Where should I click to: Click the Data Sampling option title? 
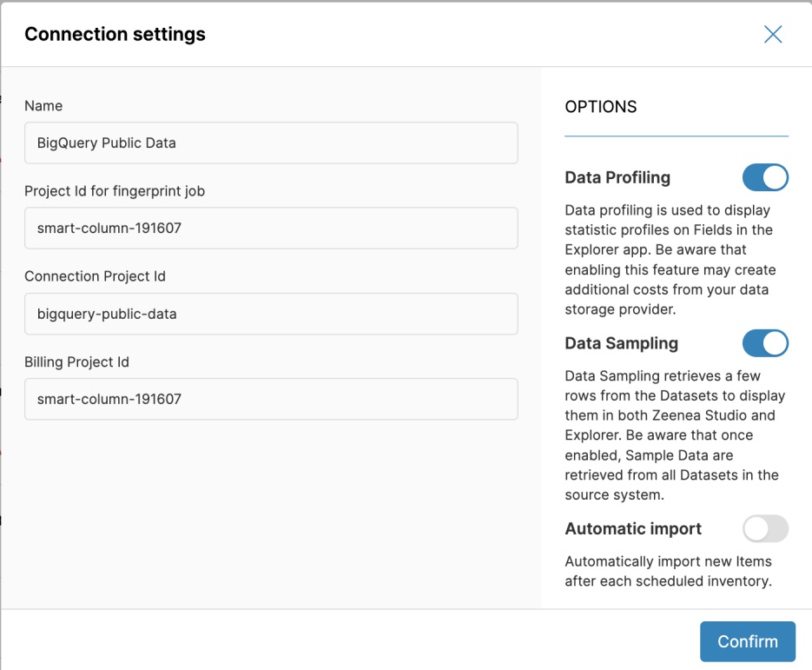[x=621, y=343]
